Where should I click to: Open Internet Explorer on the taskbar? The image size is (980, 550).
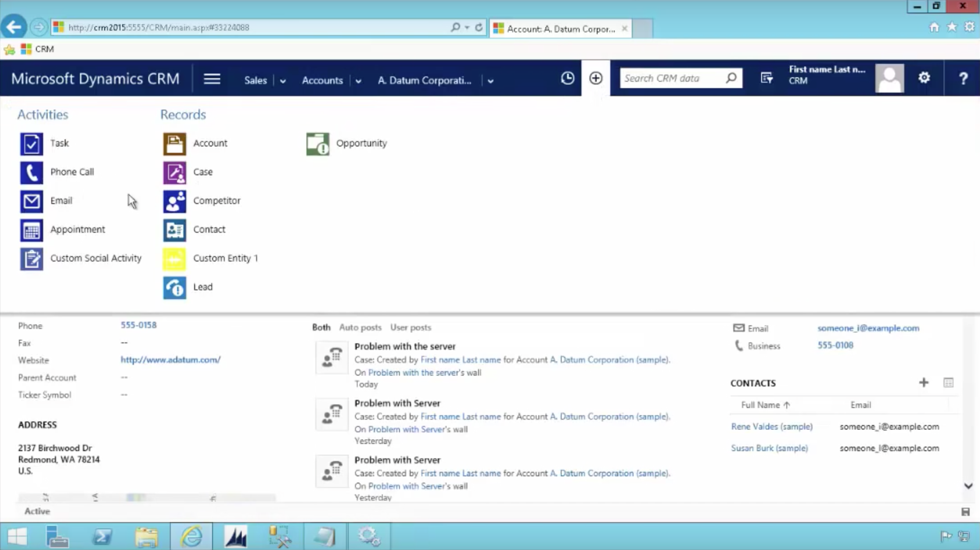(x=191, y=537)
